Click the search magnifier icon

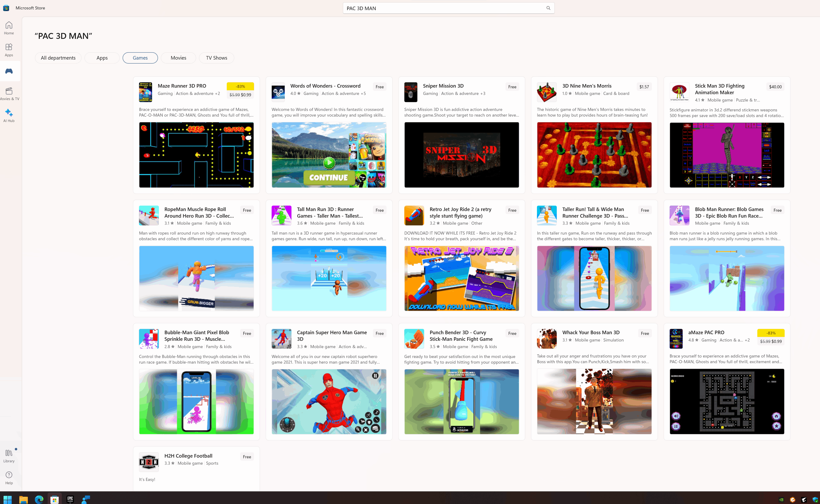pyautogui.click(x=548, y=8)
